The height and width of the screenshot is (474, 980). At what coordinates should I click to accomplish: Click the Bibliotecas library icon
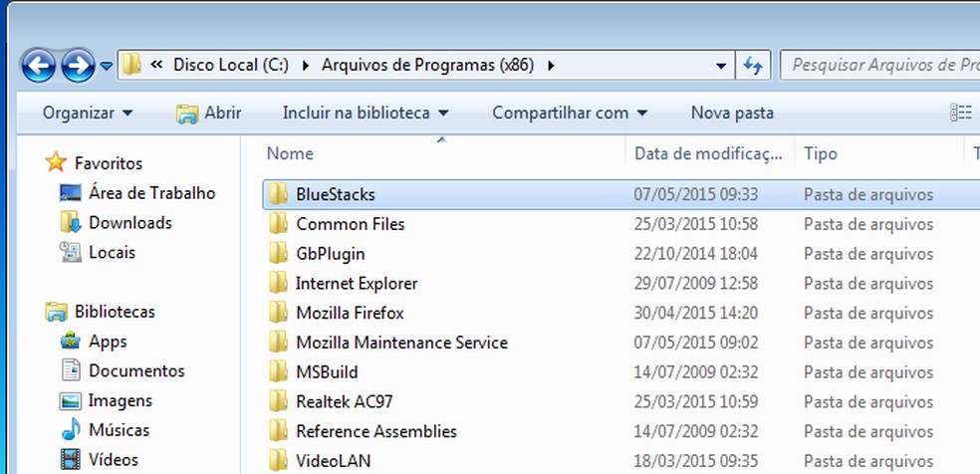click(x=56, y=311)
